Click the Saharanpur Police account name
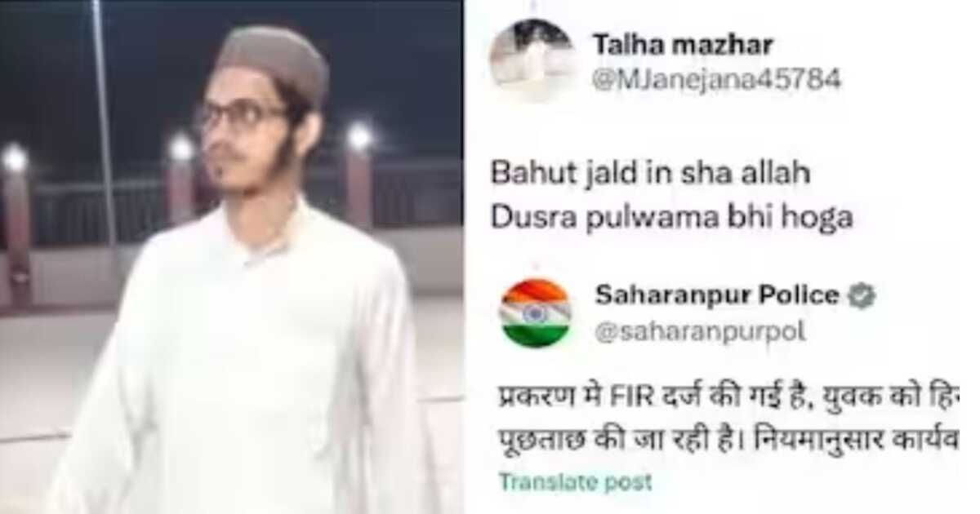Image resolution: width=980 pixels, height=514 pixels. coord(717,295)
